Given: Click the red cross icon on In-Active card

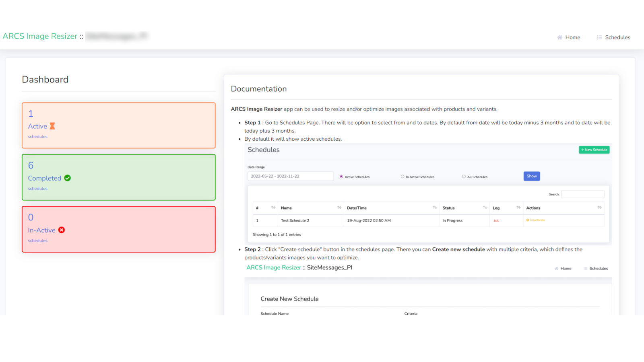Looking at the screenshot, I should click(61, 230).
